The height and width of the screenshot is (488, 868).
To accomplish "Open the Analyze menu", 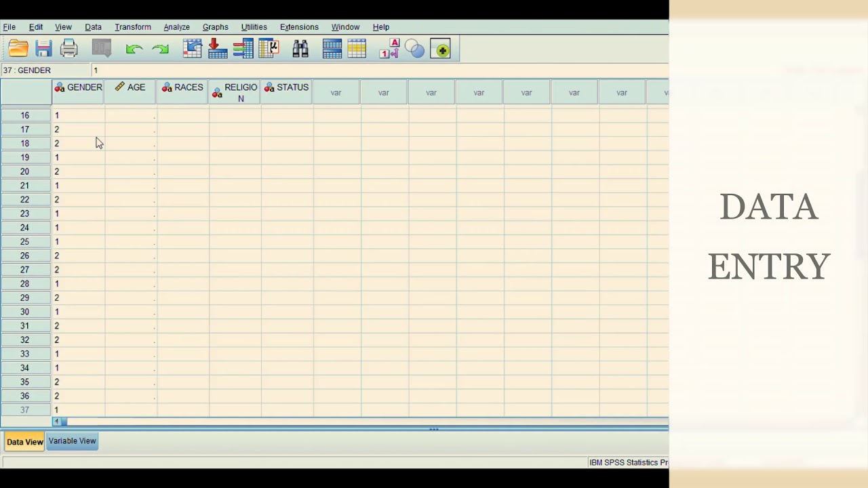I will click(x=176, y=27).
